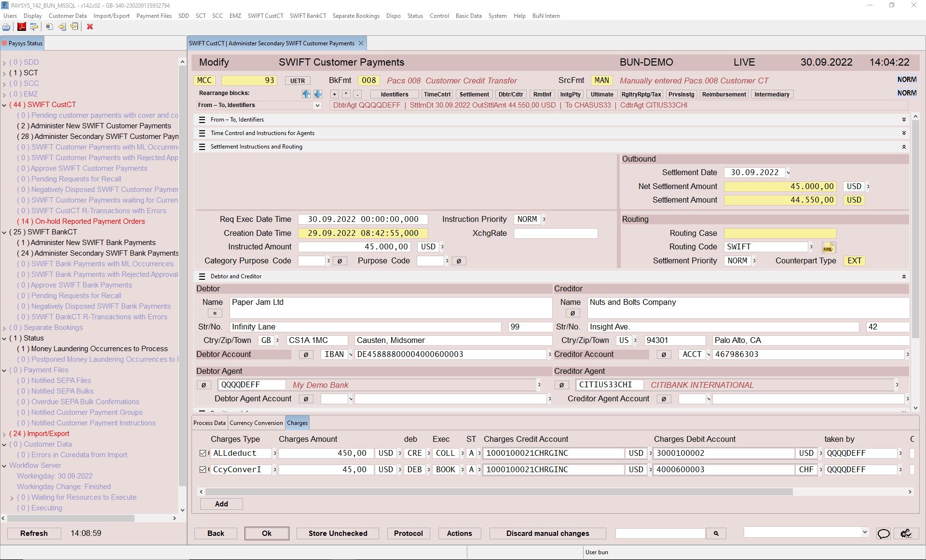
Task: Click the charges table horizontal scrollbar
Action: (499, 492)
